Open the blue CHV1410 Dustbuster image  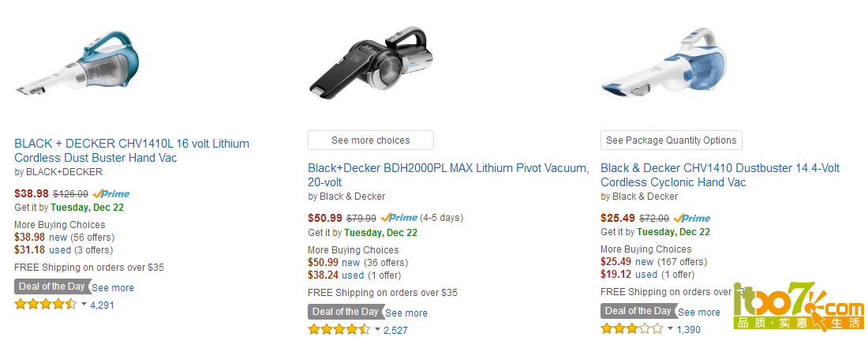(663, 62)
